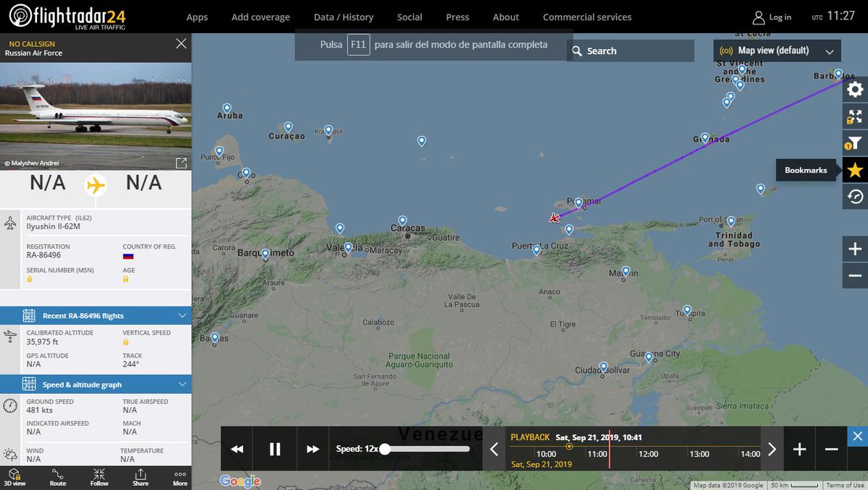The width and height of the screenshot is (868, 490).
Task: Open Add coverage menu
Action: pos(260,17)
